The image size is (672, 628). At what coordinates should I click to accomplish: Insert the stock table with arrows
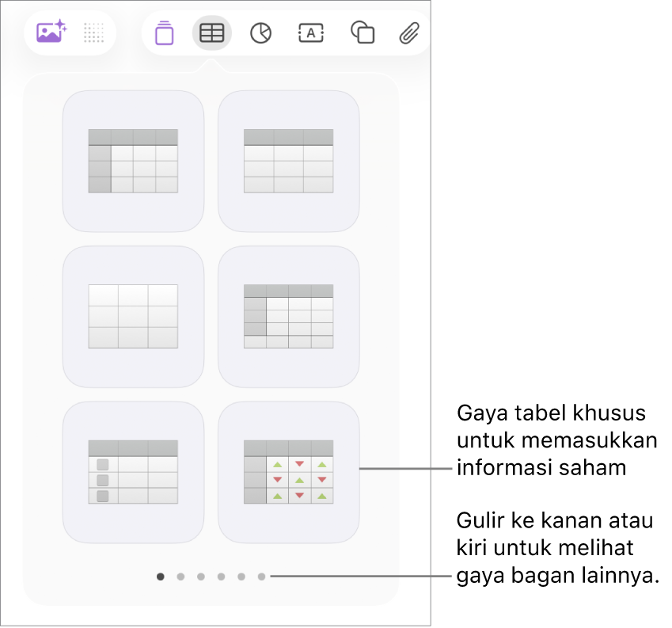pos(288,472)
